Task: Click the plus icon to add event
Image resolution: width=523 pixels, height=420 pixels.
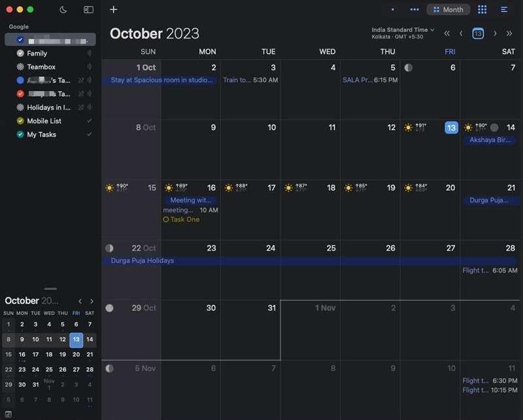Action: 113,9
